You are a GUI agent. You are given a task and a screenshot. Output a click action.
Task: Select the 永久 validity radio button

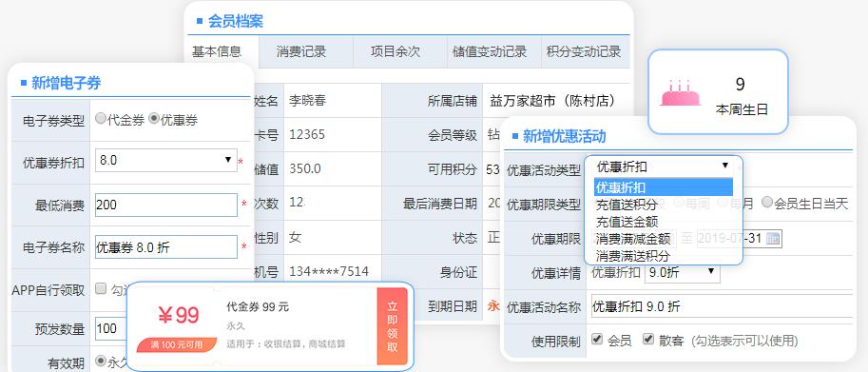[100, 361]
